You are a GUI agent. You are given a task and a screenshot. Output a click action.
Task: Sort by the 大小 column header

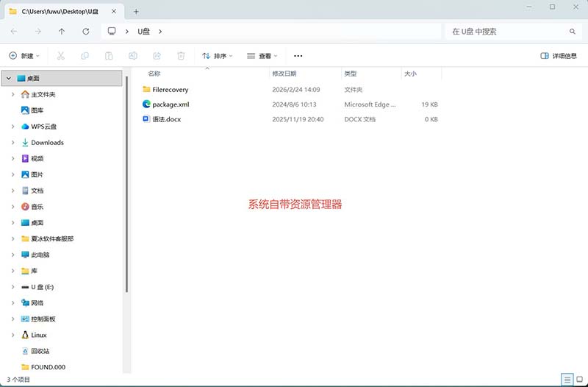pyautogui.click(x=410, y=74)
